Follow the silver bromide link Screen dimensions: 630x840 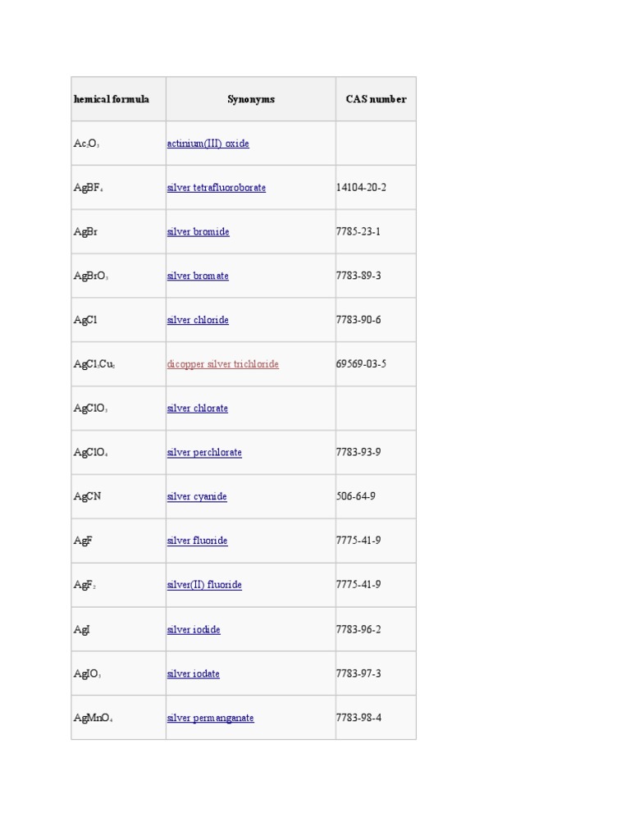coord(198,232)
